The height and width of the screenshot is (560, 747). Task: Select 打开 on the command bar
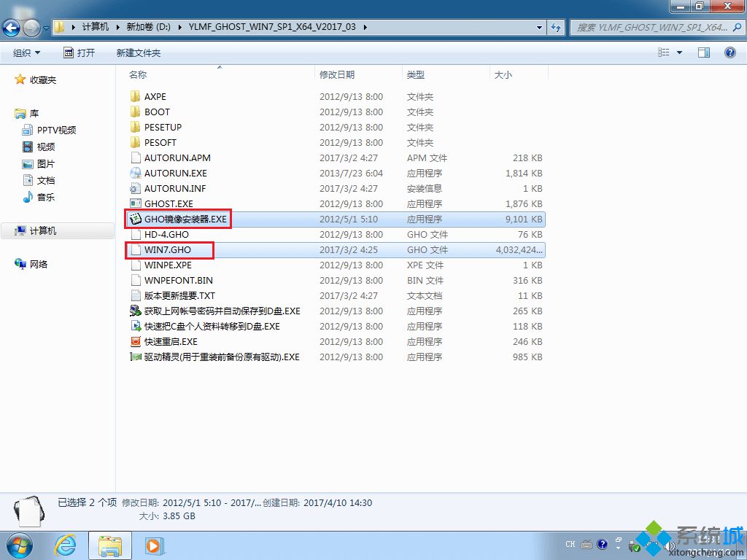click(x=82, y=52)
